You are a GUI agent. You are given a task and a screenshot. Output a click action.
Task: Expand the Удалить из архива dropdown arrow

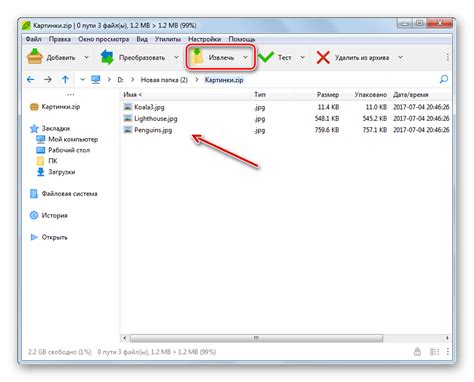tap(400, 57)
